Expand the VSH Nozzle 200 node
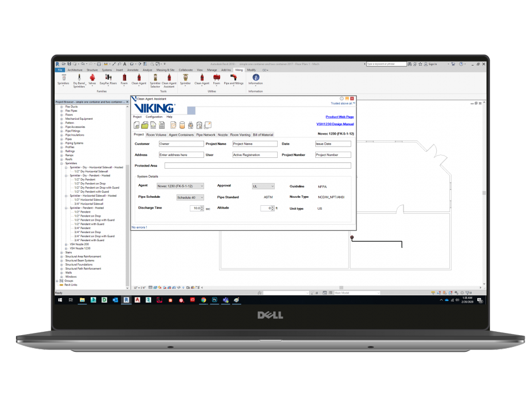 point(66,245)
